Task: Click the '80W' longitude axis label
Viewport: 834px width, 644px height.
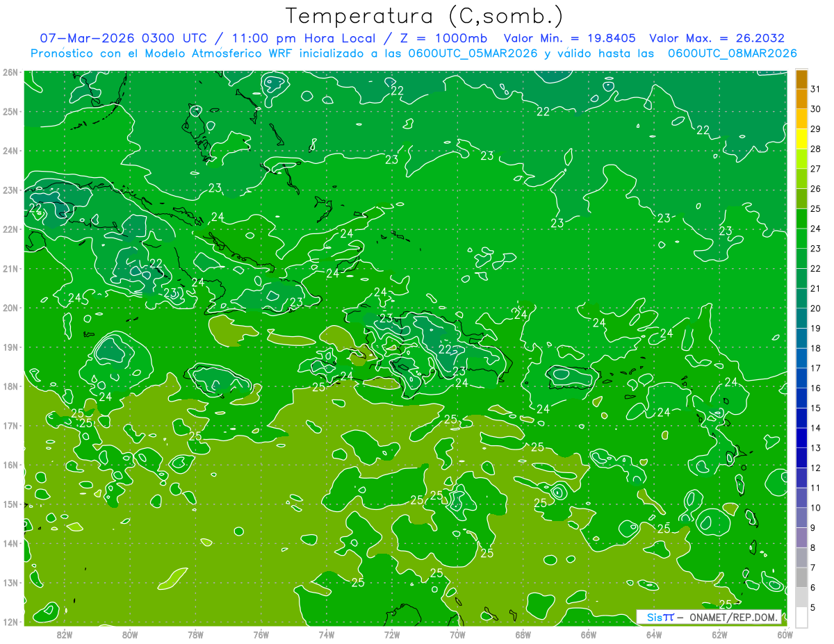Action: tap(130, 634)
